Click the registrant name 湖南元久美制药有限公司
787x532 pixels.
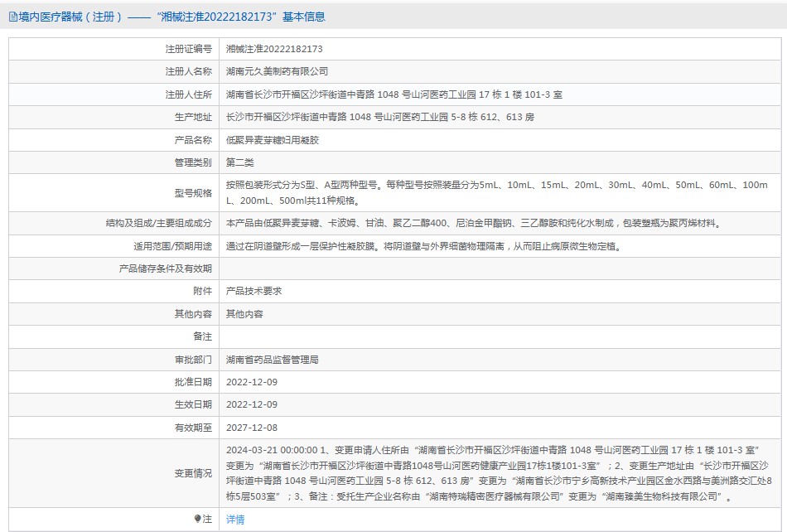point(277,72)
